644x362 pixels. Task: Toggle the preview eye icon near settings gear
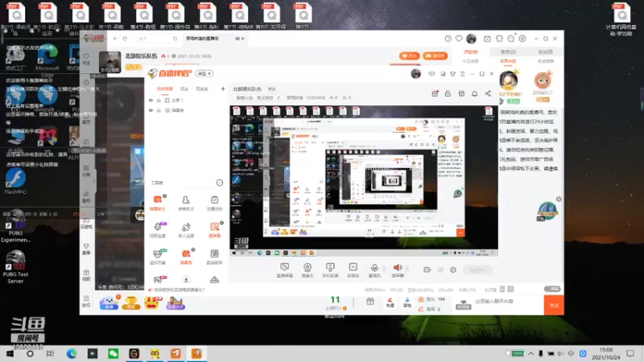coord(440,269)
